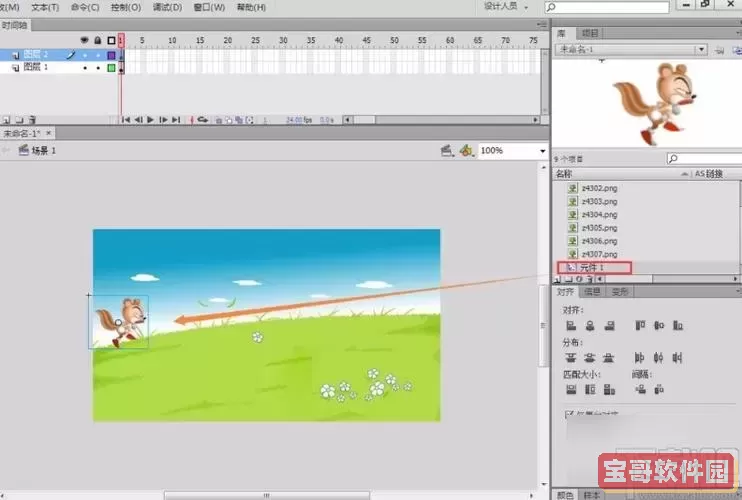Open the 设计人员 workspace dropdown
This screenshot has width=742, height=500.
(505, 7)
